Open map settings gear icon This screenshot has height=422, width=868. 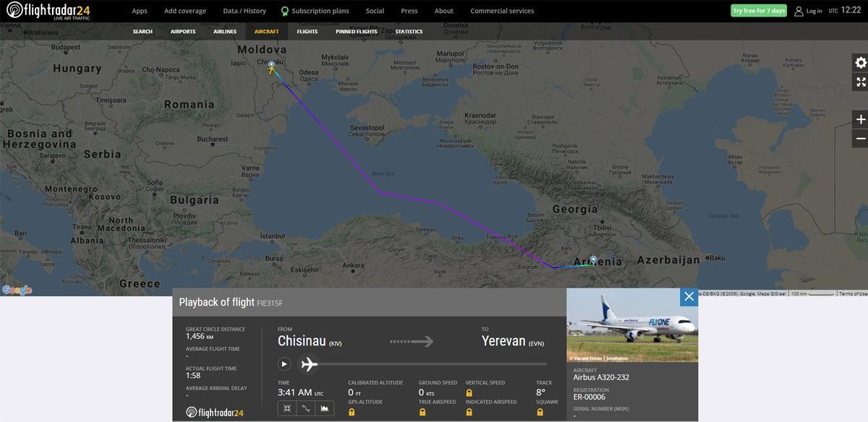(x=860, y=63)
